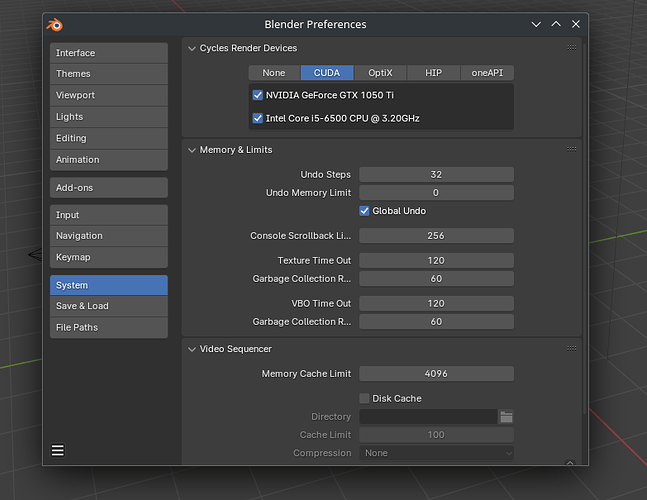The width and height of the screenshot is (647, 500).
Task: Select oneAPI as Cycles render device
Action: click(x=487, y=73)
